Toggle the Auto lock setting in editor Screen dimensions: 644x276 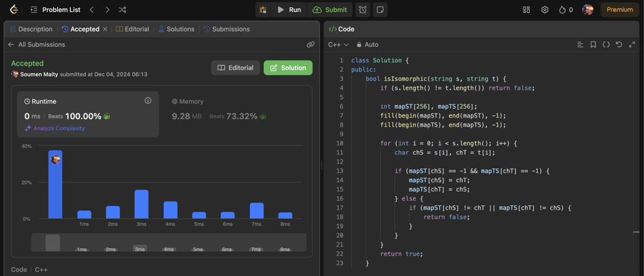click(368, 45)
